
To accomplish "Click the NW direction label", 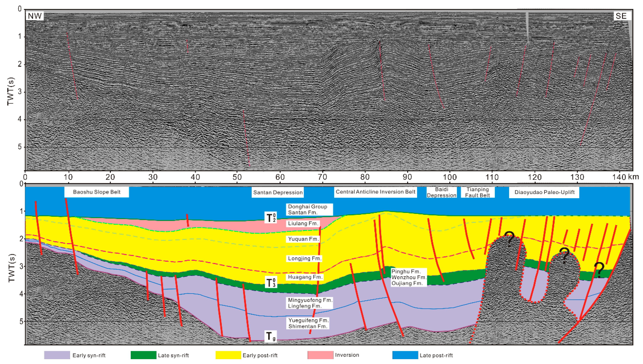I will pos(35,16).
